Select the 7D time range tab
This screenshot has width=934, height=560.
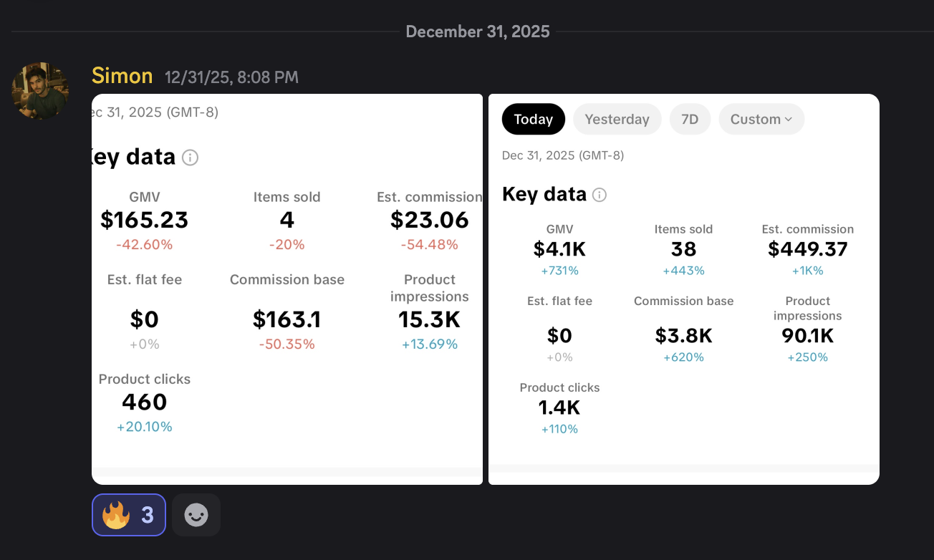click(690, 119)
